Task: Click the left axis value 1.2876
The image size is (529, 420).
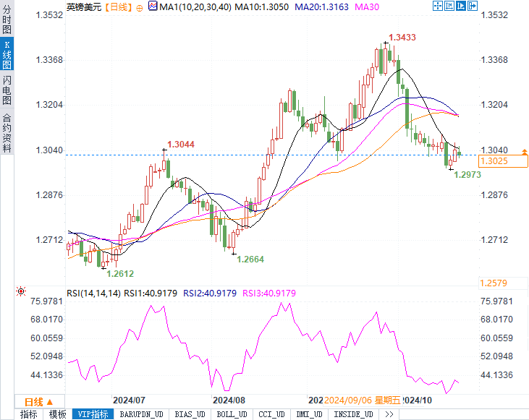Action: coord(49,195)
